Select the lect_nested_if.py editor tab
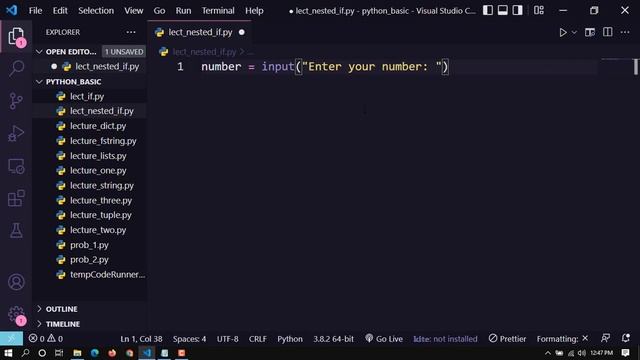 pos(200,32)
